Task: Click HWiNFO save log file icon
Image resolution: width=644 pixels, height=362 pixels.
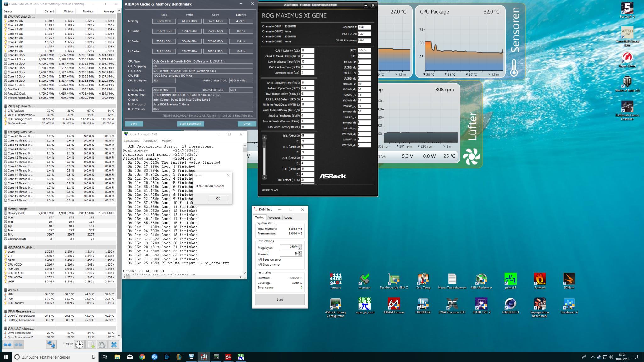Action: pyautogui.click(x=91, y=345)
